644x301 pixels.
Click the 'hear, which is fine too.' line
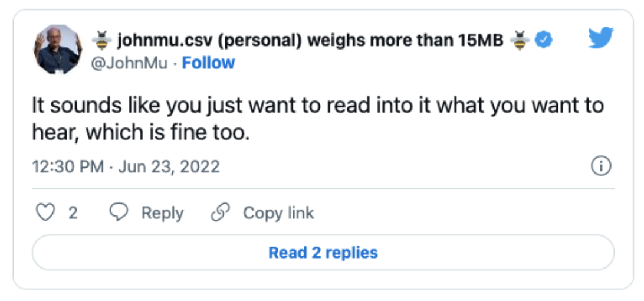(x=142, y=132)
